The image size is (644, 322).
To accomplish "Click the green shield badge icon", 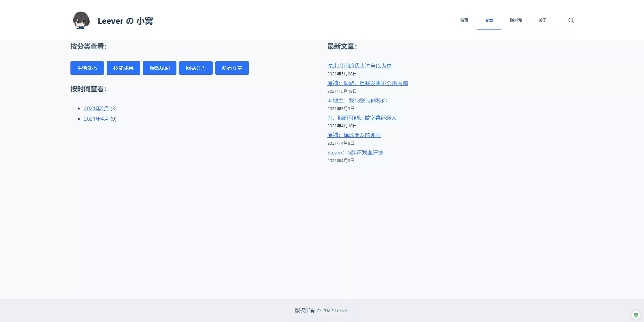I will coord(636,315).
